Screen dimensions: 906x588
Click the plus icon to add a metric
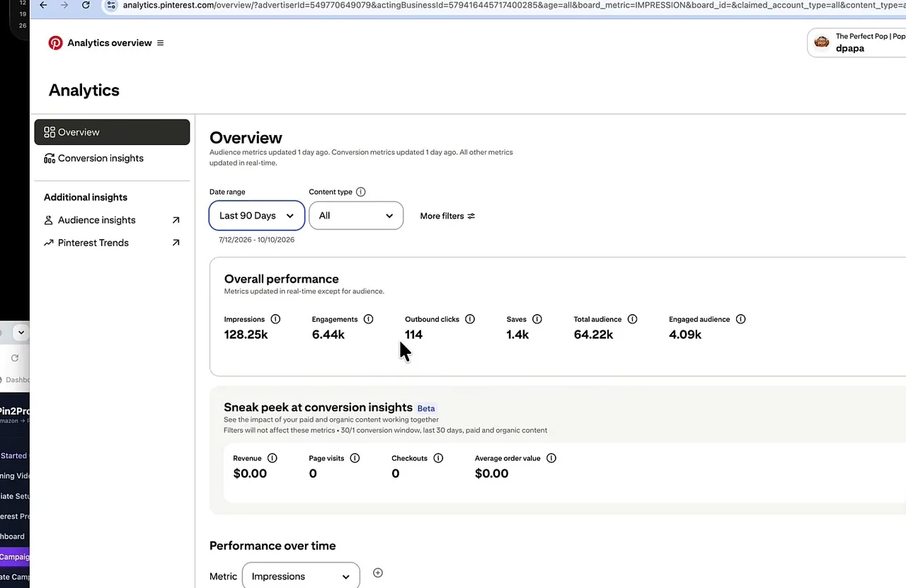click(378, 573)
